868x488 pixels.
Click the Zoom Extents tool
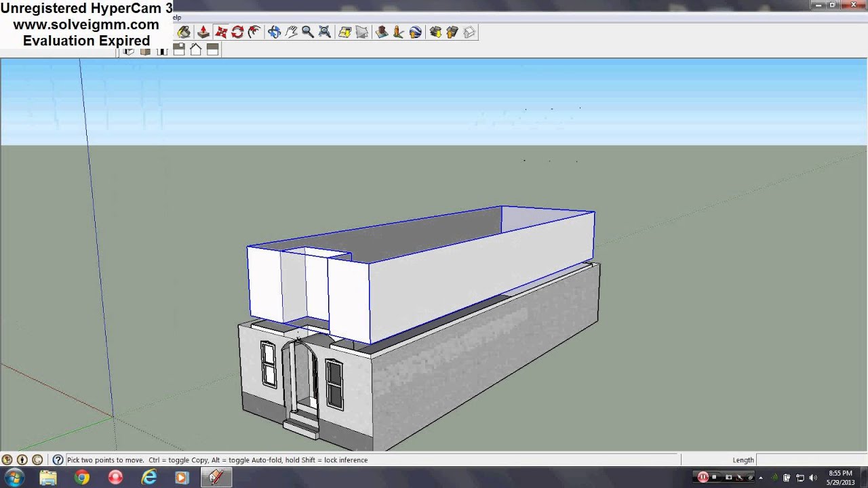tap(324, 32)
